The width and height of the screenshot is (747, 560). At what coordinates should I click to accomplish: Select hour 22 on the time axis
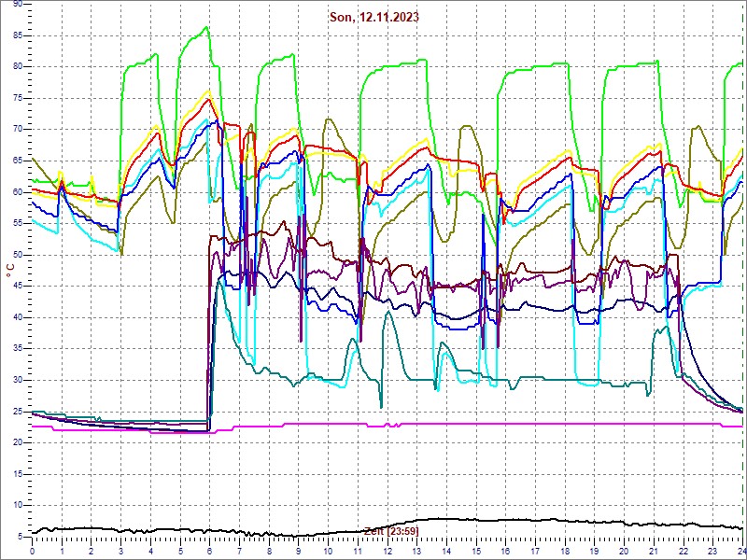coord(684,551)
